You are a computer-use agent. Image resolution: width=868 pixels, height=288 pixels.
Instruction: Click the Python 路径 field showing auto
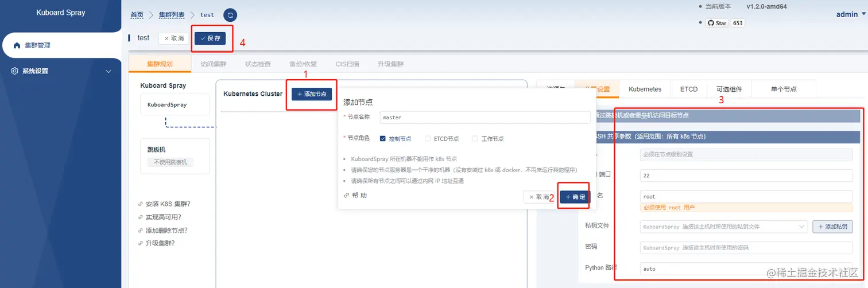(x=746, y=268)
